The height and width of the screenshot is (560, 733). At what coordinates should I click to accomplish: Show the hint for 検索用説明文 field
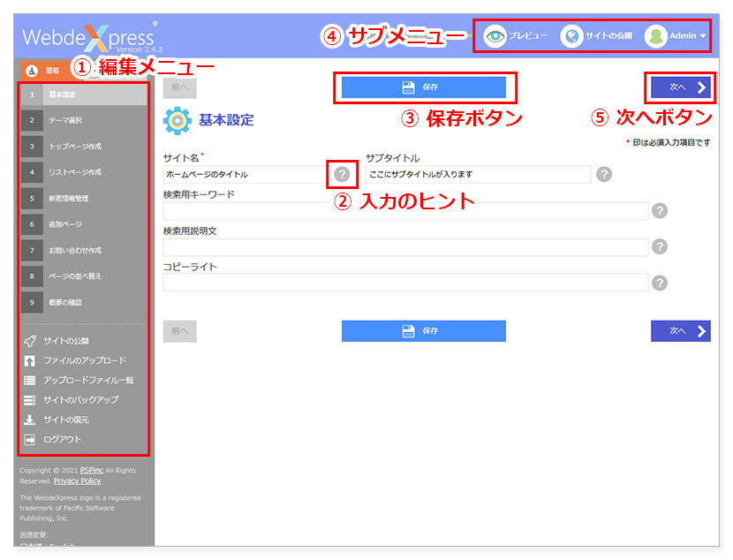660,246
